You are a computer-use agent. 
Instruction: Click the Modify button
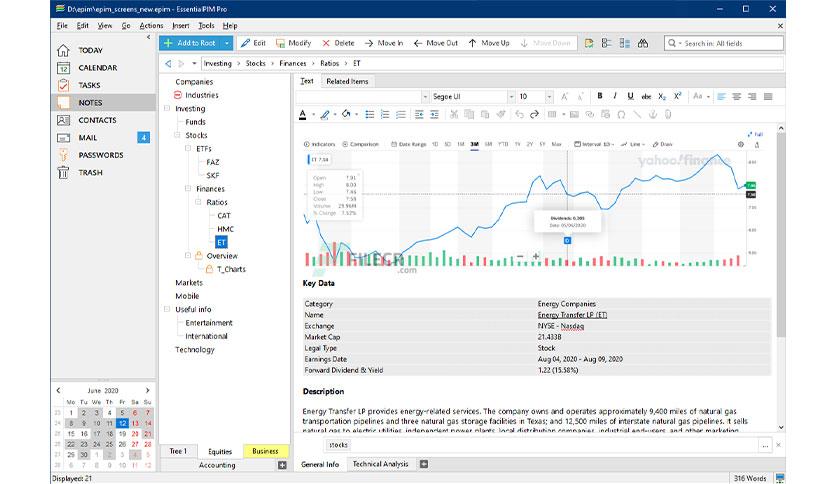click(293, 43)
